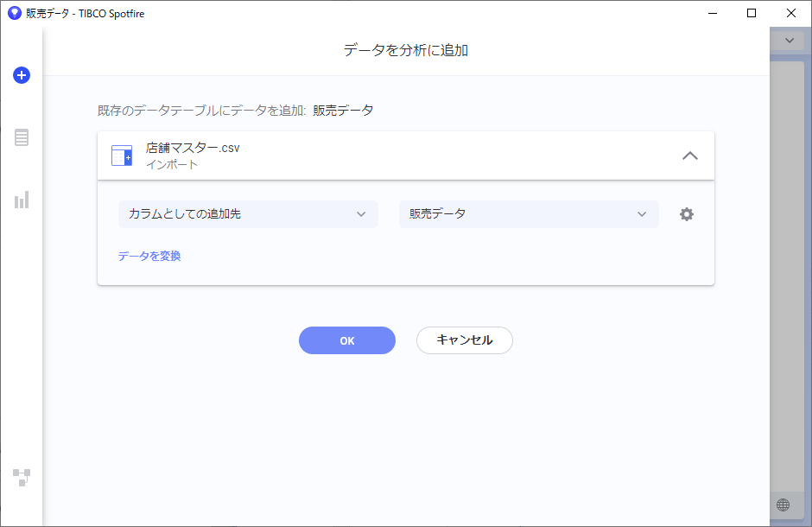Screen dimensions: 812x527
Task: Click the キャンセル button
Action: pos(465,340)
